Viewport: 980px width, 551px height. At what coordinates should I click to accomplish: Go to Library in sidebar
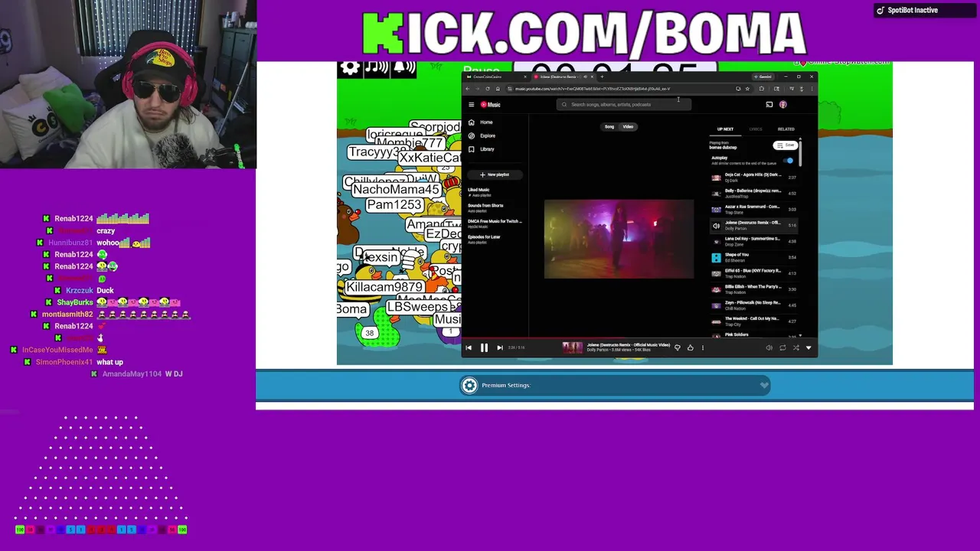coord(482,149)
